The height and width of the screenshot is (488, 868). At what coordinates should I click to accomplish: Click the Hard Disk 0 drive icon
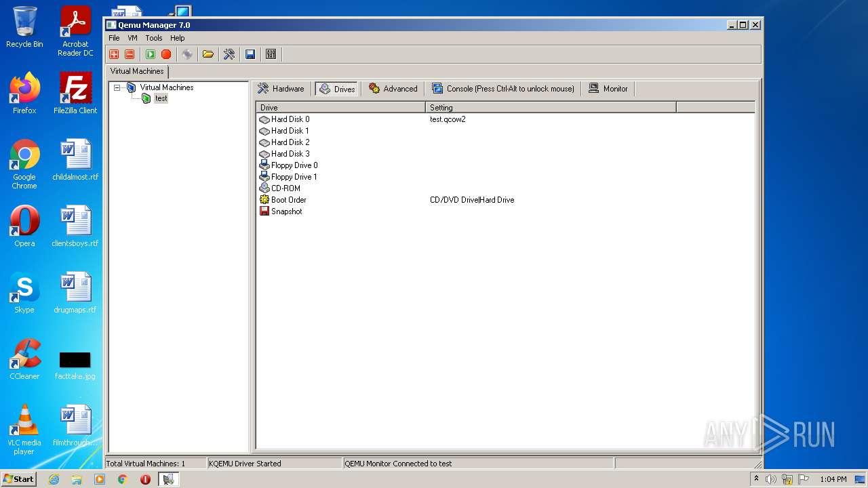[x=264, y=119]
